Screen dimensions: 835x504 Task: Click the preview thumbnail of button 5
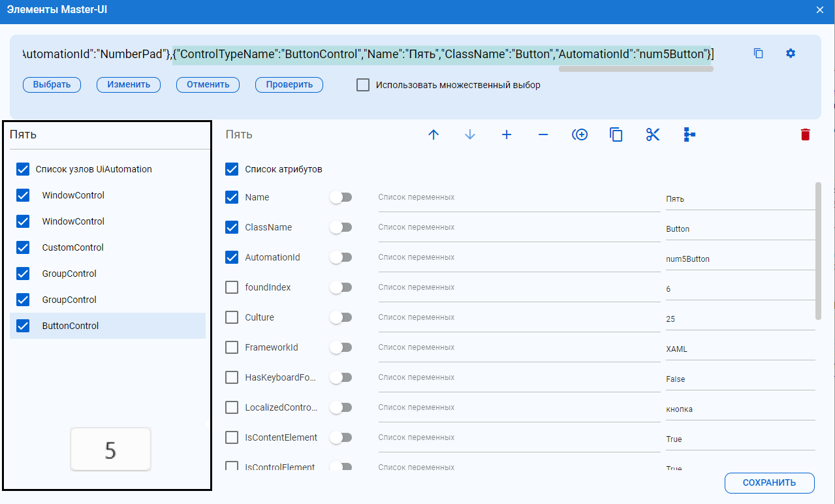coord(111,449)
